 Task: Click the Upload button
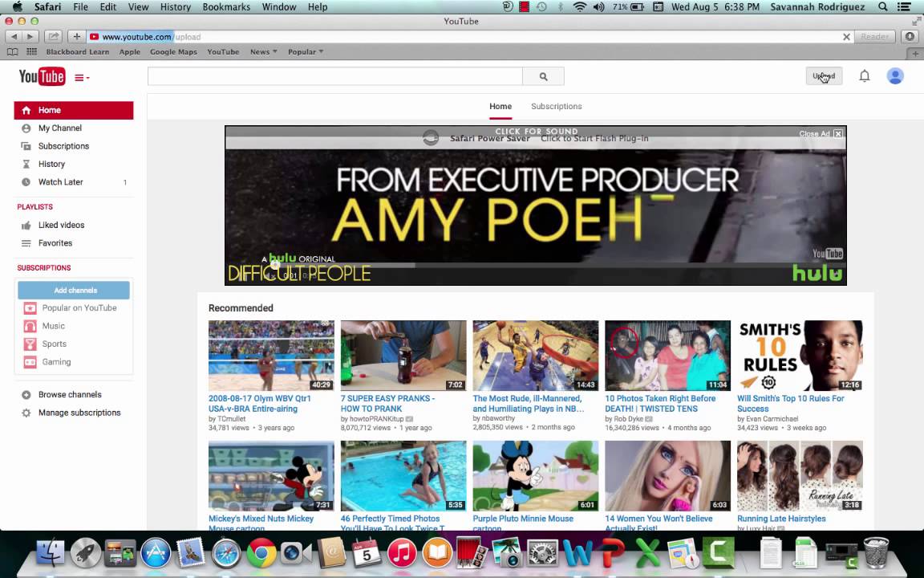tap(824, 76)
